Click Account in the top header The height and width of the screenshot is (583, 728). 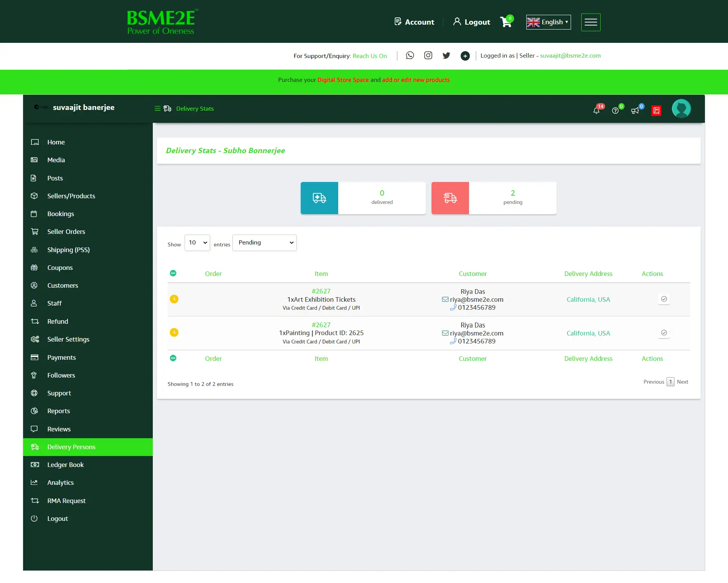coord(414,22)
